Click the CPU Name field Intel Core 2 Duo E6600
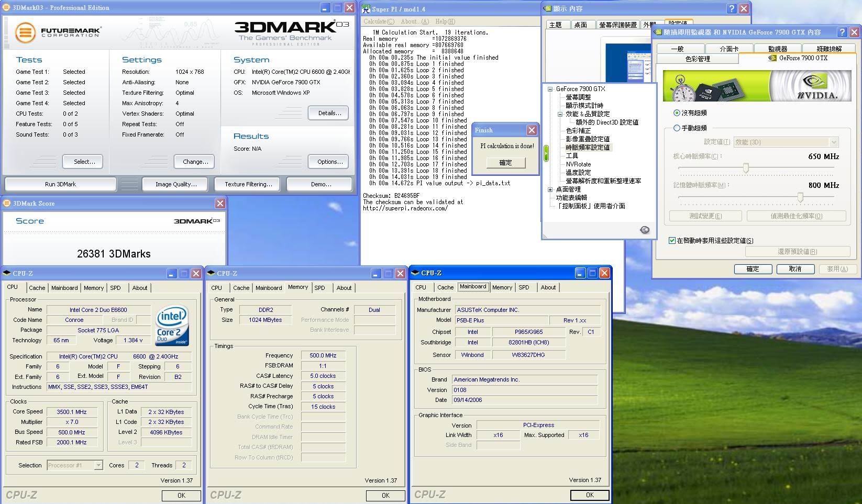This screenshot has width=862, height=504. [x=98, y=310]
